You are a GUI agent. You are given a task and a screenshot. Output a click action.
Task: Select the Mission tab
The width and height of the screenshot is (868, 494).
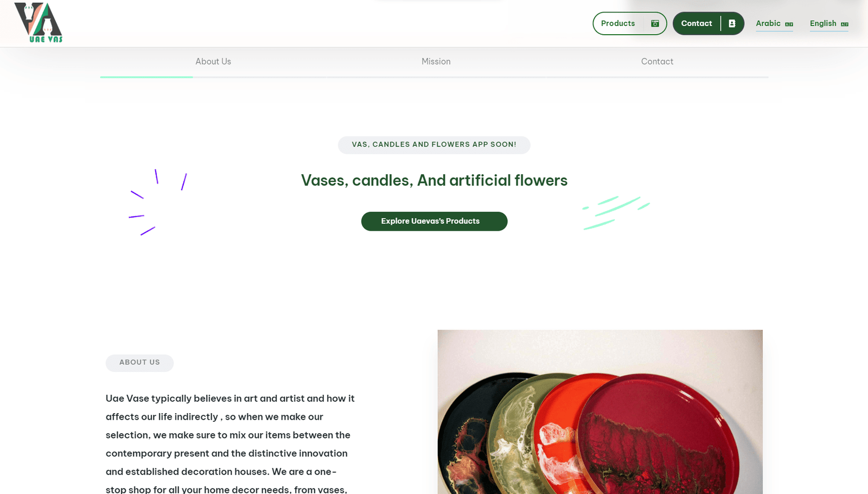[x=436, y=61]
